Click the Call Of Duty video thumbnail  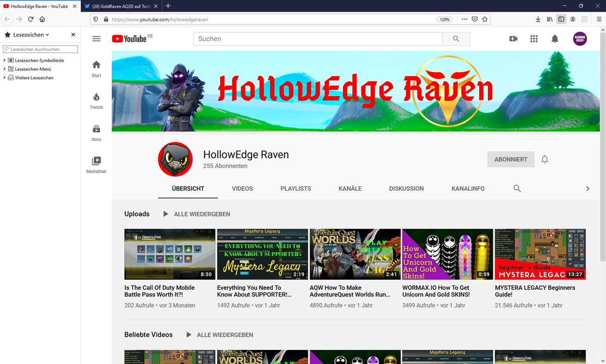click(170, 254)
